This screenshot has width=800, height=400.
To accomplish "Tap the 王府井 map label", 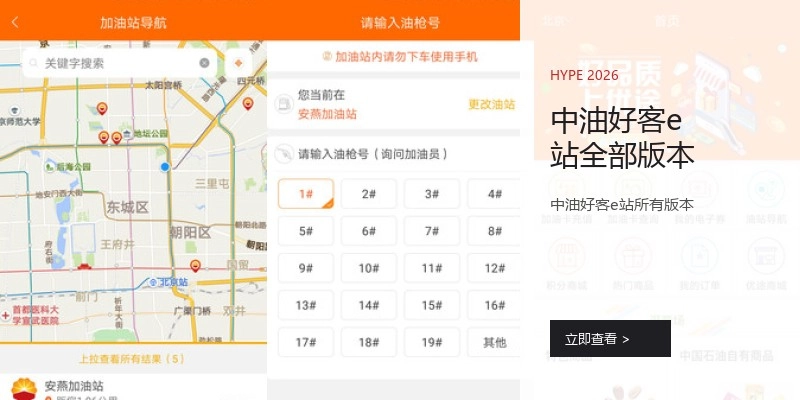I will click(x=117, y=244).
